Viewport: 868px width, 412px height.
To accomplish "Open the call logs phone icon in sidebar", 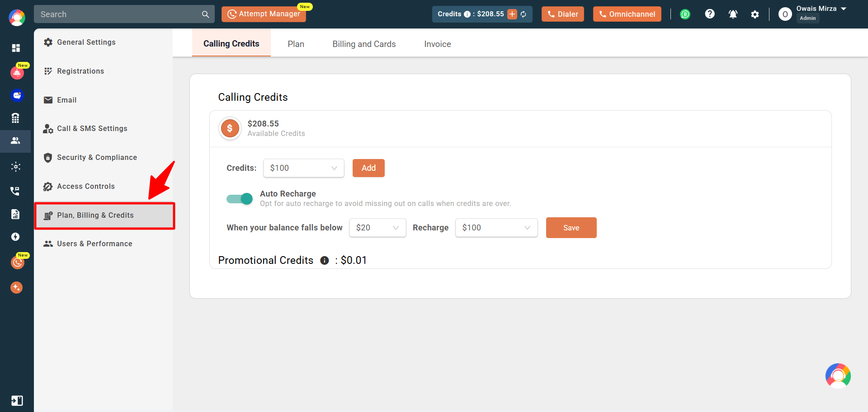I will point(15,191).
